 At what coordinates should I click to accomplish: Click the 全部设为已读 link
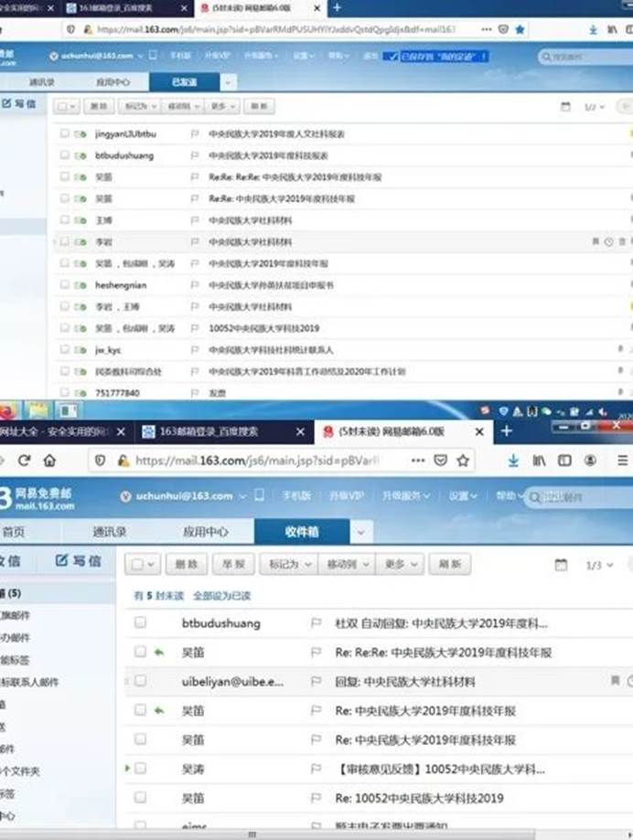tap(222, 595)
